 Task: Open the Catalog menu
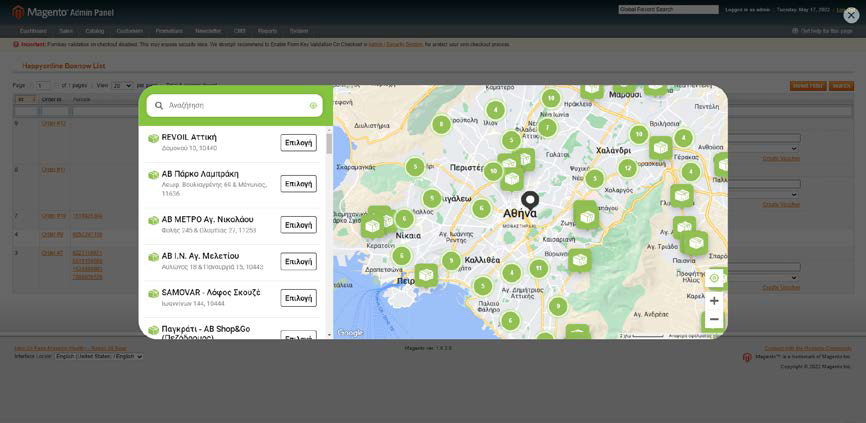coord(95,31)
